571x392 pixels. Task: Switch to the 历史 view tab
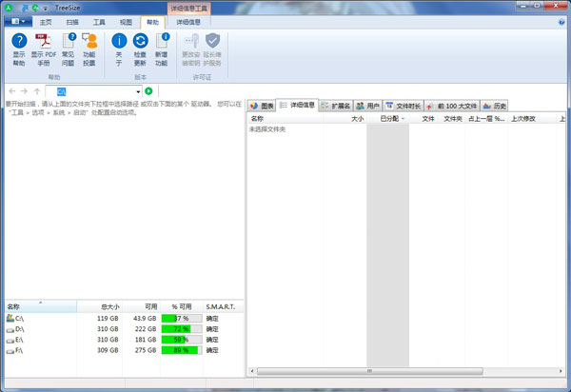pos(495,106)
